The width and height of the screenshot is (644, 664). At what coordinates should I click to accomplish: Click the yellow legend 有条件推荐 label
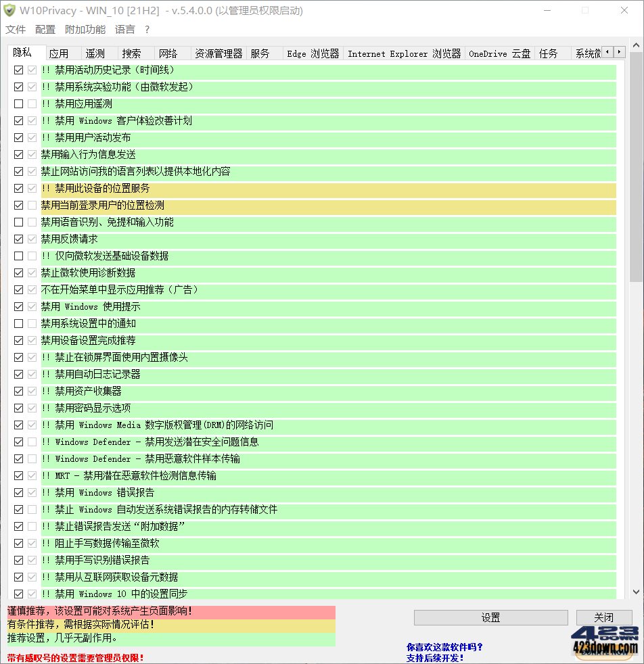coord(171,625)
